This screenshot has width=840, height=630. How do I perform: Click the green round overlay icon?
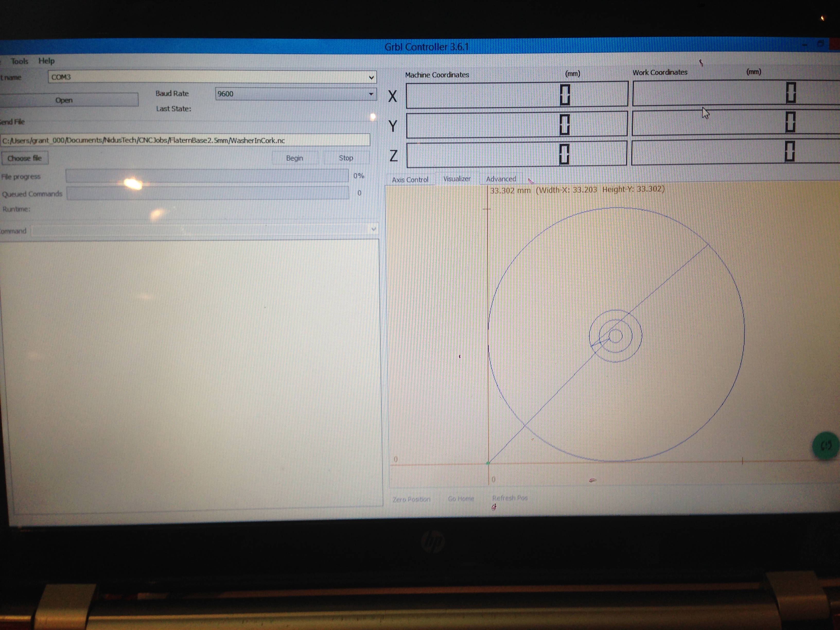[826, 446]
